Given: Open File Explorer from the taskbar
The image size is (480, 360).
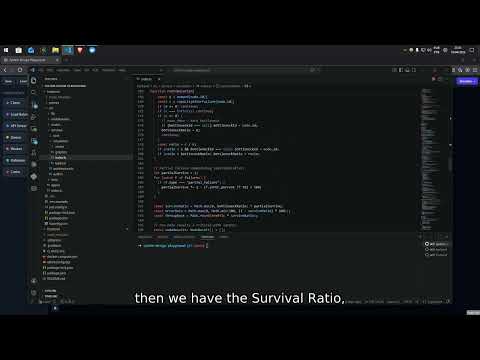Looking at the screenshot, I should [55, 50].
